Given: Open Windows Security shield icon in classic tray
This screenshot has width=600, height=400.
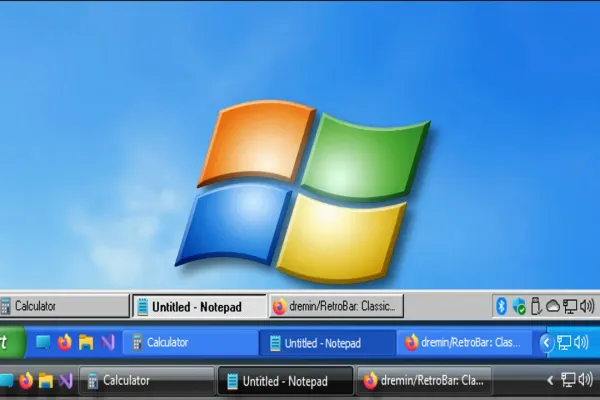Looking at the screenshot, I should pyautogui.click(x=519, y=307).
